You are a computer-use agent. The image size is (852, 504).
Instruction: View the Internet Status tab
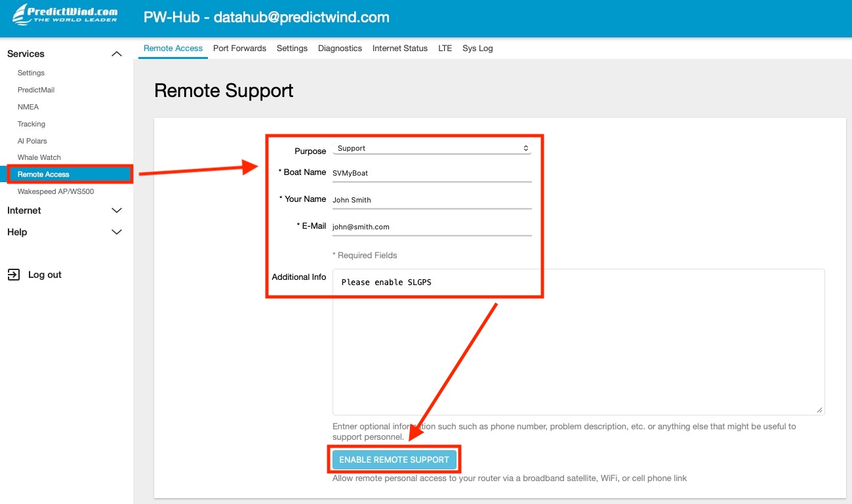pyautogui.click(x=399, y=48)
